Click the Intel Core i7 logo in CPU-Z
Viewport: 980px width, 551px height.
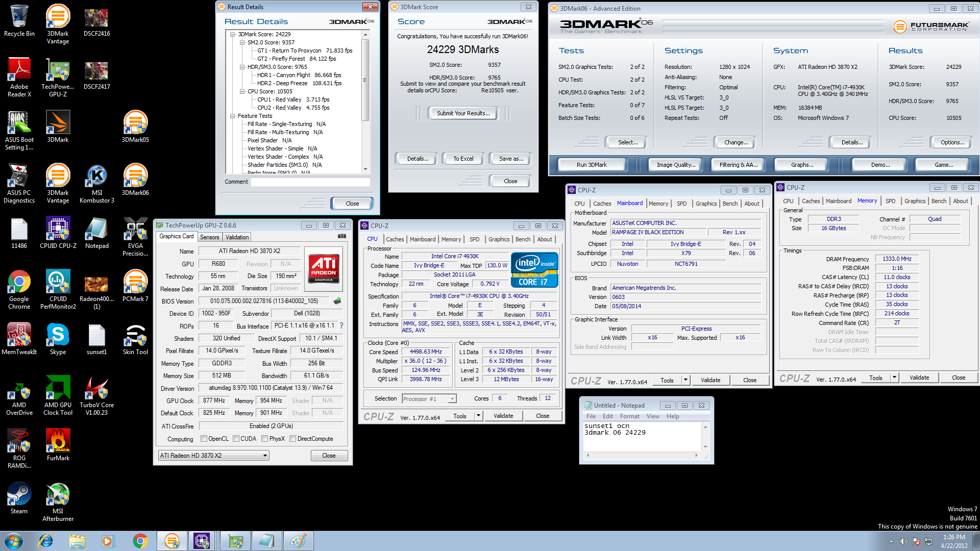[534, 270]
